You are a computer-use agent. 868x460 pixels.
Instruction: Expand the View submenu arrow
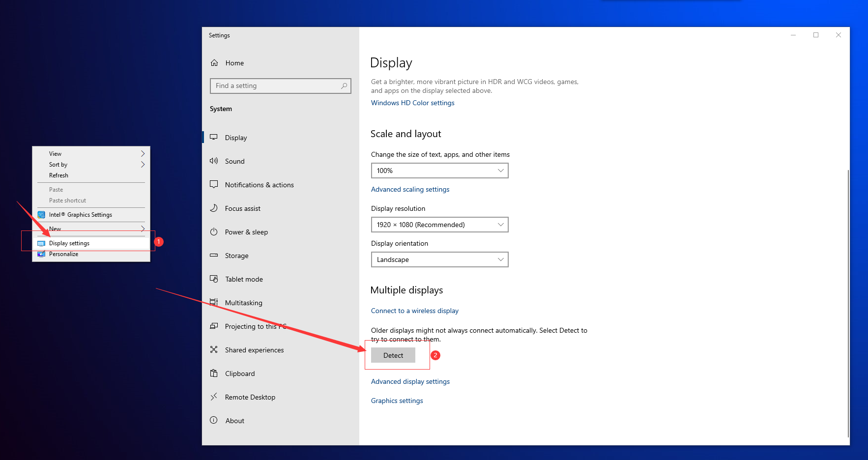tap(143, 154)
